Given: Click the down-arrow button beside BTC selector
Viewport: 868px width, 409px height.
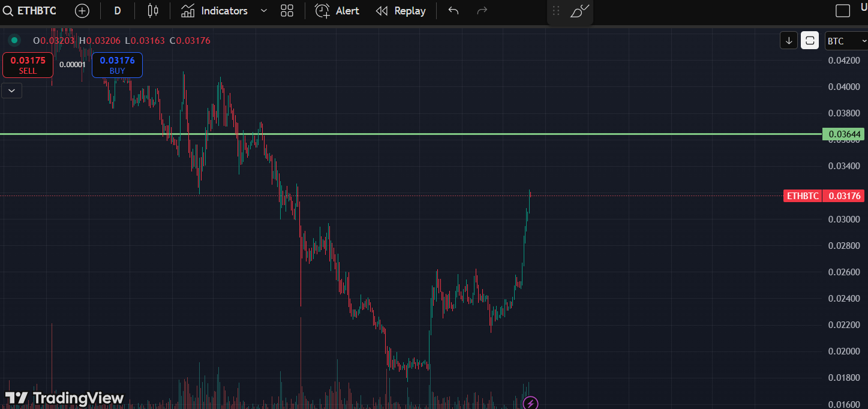Looking at the screenshot, I should coord(789,41).
